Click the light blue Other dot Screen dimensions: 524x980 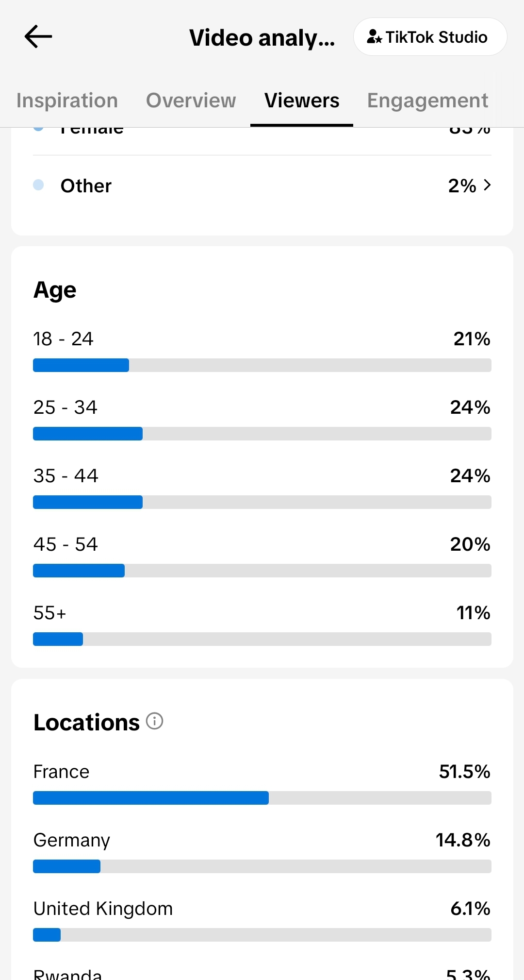38,185
